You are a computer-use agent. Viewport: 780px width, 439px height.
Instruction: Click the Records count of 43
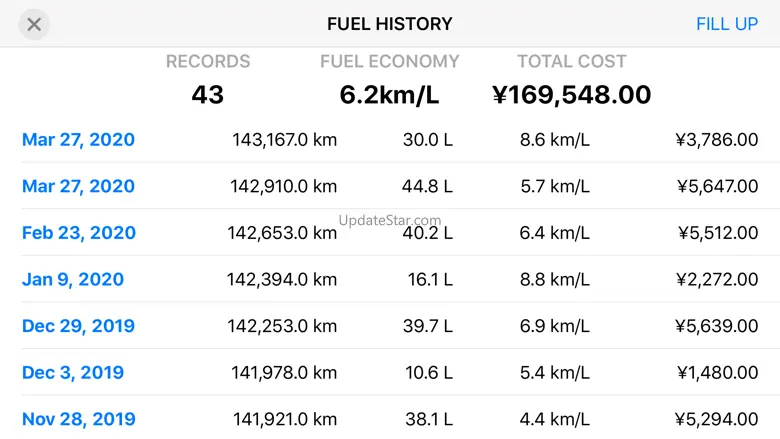pos(208,95)
